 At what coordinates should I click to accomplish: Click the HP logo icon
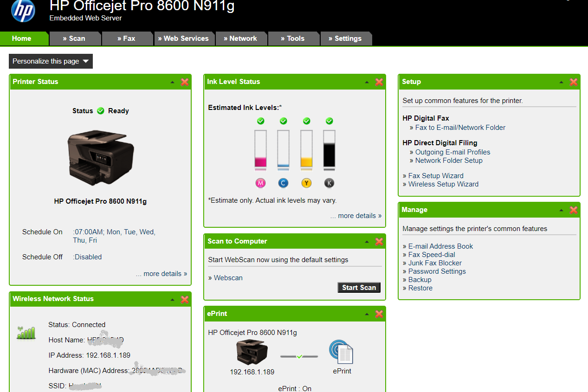tap(23, 11)
